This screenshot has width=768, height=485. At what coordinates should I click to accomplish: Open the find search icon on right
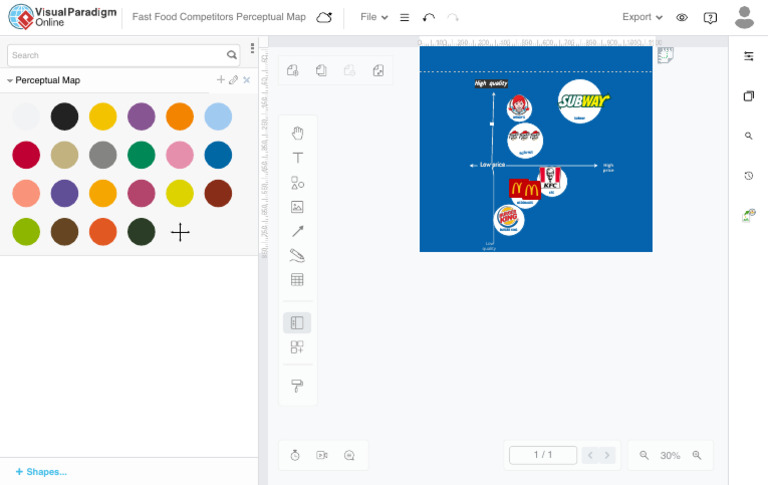[x=748, y=136]
